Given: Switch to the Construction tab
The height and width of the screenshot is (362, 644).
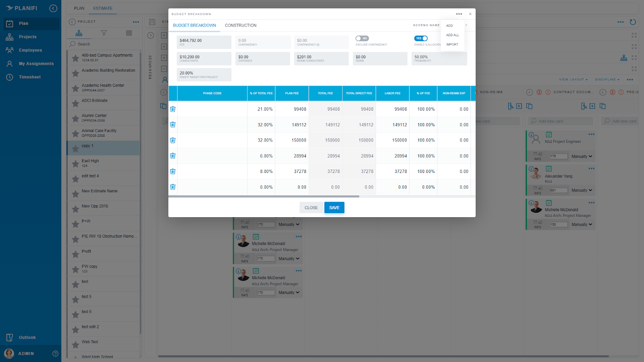Looking at the screenshot, I should point(241,25).
